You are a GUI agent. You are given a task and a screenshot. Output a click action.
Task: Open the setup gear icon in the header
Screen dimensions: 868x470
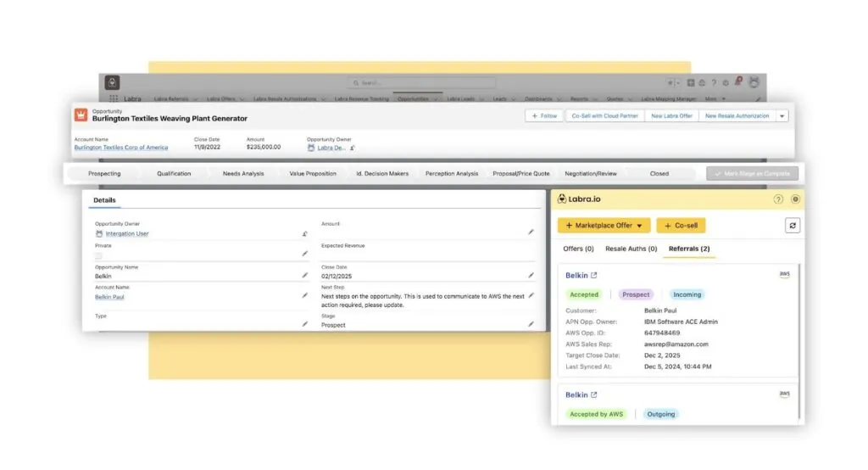(x=726, y=82)
